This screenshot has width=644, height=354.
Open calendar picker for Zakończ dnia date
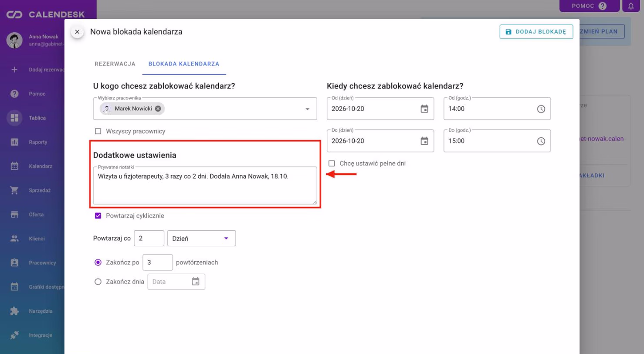[196, 282]
